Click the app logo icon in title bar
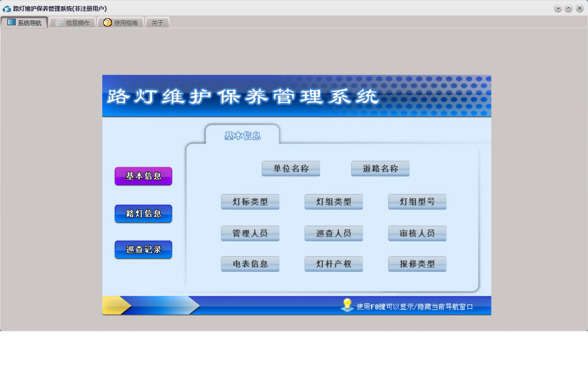Viewport: 588px width, 381px height. coord(6,8)
